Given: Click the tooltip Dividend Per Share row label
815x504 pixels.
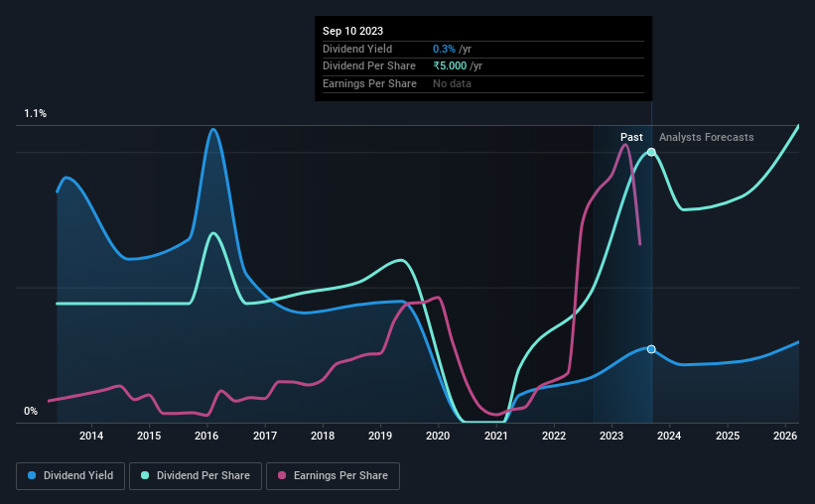Looking at the screenshot, I should pyautogui.click(x=369, y=66).
